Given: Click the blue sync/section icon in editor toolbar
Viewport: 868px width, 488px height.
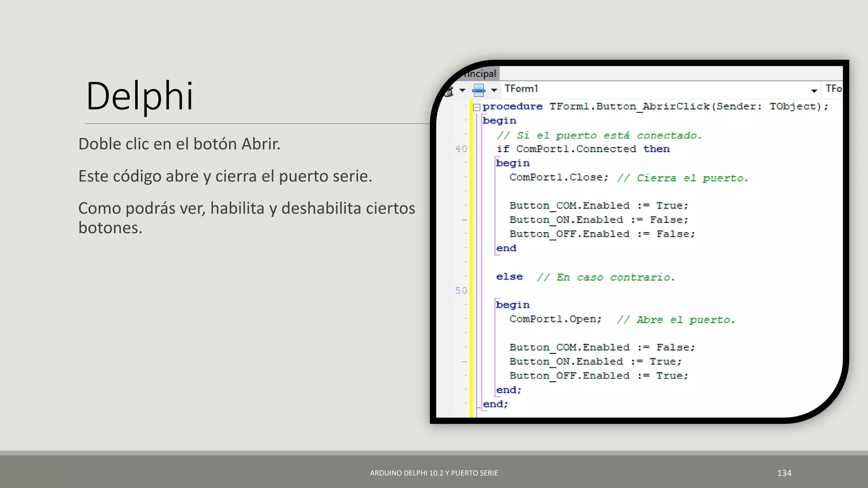Looking at the screenshot, I should pos(479,90).
